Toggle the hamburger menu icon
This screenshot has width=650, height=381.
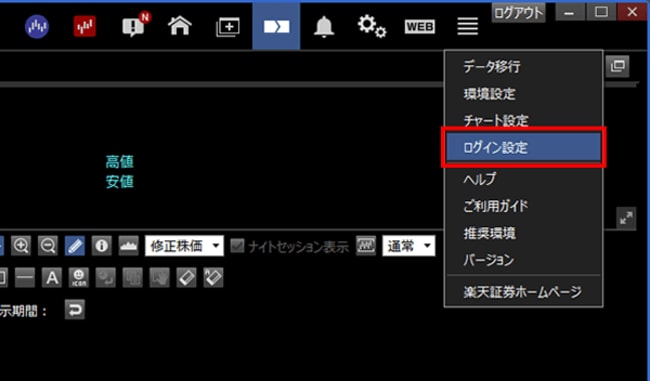(x=468, y=27)
